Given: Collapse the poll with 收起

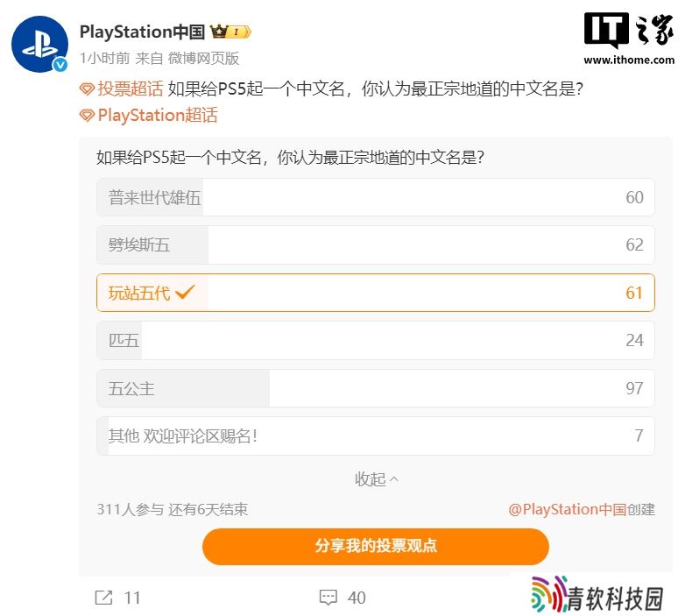Looking at the screenshot, I should (376, 479).
